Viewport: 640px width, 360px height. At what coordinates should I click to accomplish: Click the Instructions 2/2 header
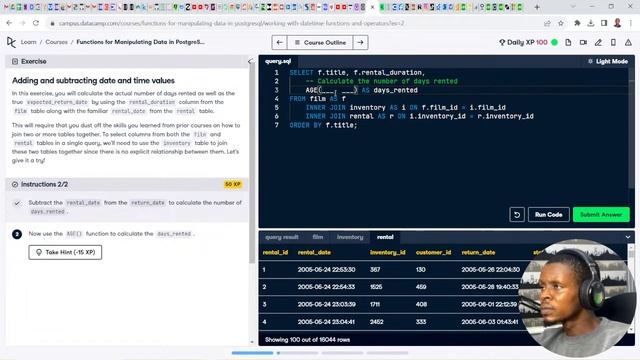(44, 184)
